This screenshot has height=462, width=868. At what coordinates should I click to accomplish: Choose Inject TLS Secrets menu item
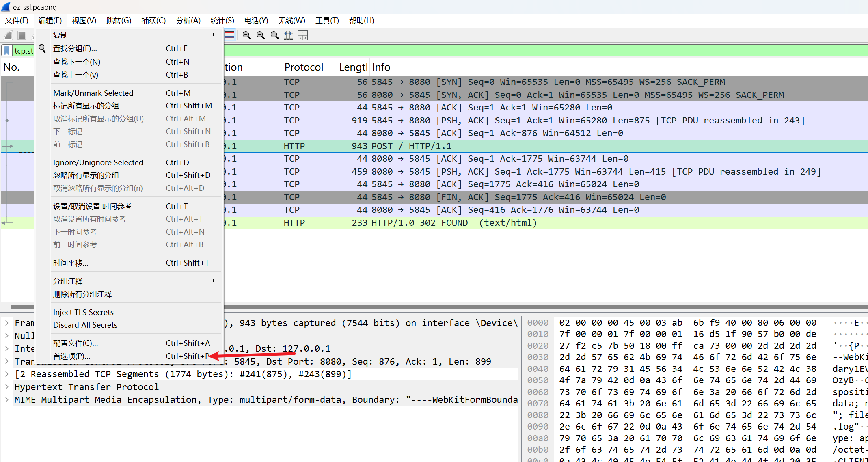(83, 312)
